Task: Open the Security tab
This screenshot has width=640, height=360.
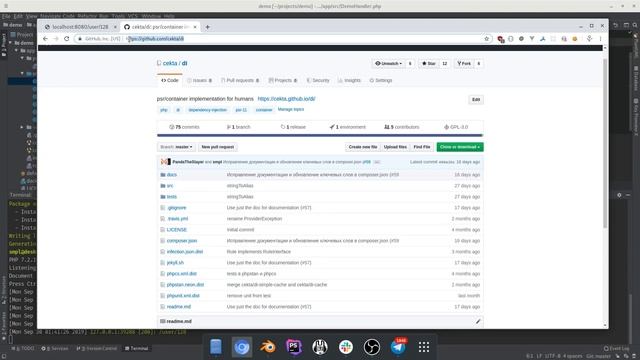Action: point(318,80)
